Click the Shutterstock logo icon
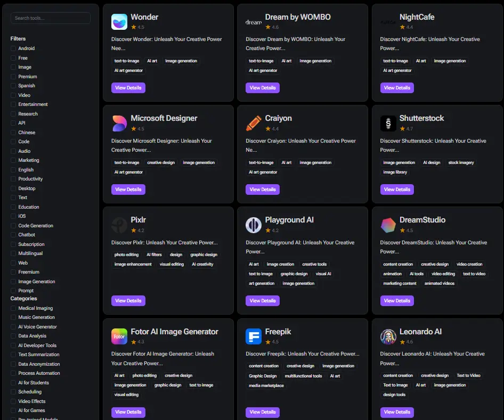The height and width of the screenshot is (420, 504). pyautogui.click(x=388, y=123)
